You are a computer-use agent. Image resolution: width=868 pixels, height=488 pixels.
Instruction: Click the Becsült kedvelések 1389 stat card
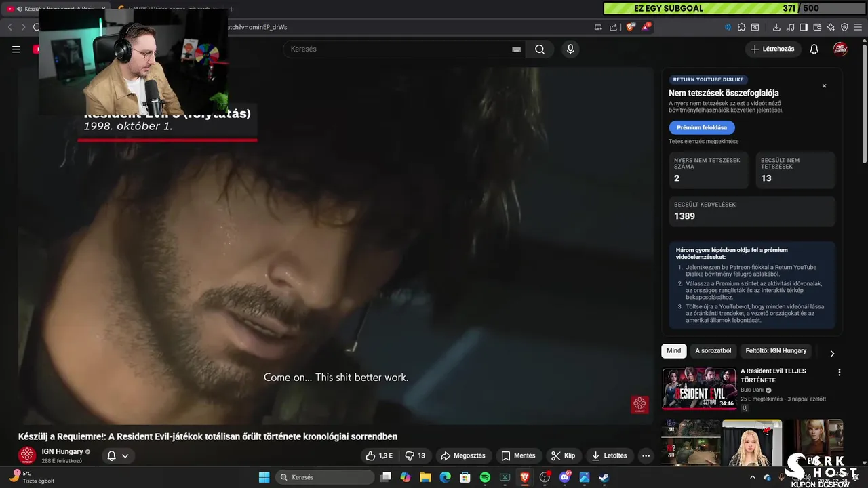(752, 211)
